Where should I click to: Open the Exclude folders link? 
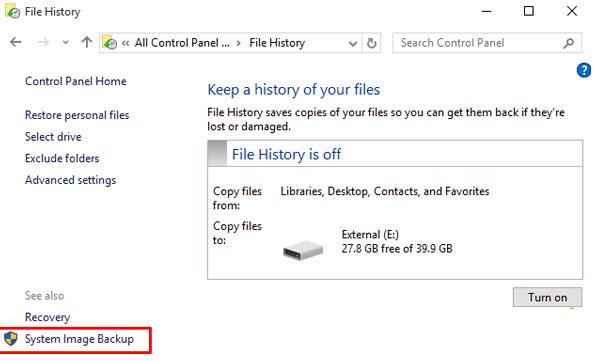tap(62, 158)
